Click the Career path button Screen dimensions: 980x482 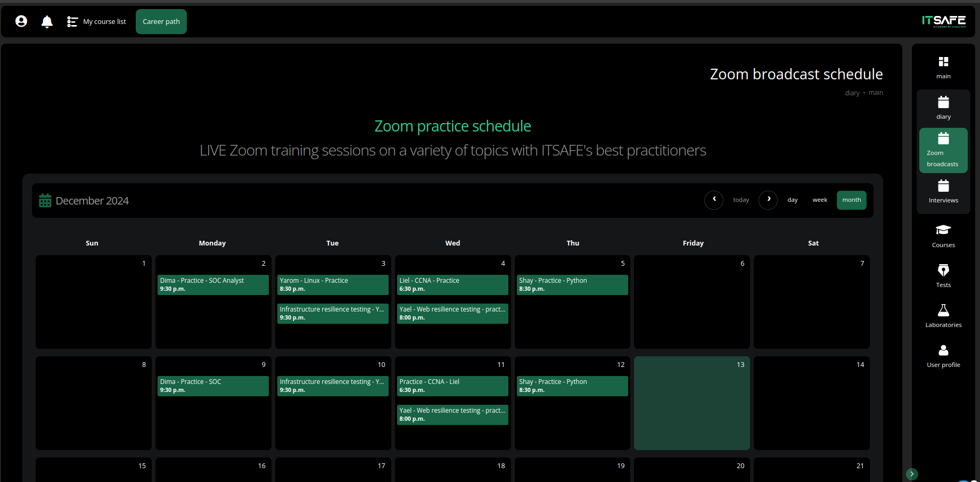[161, 21]
